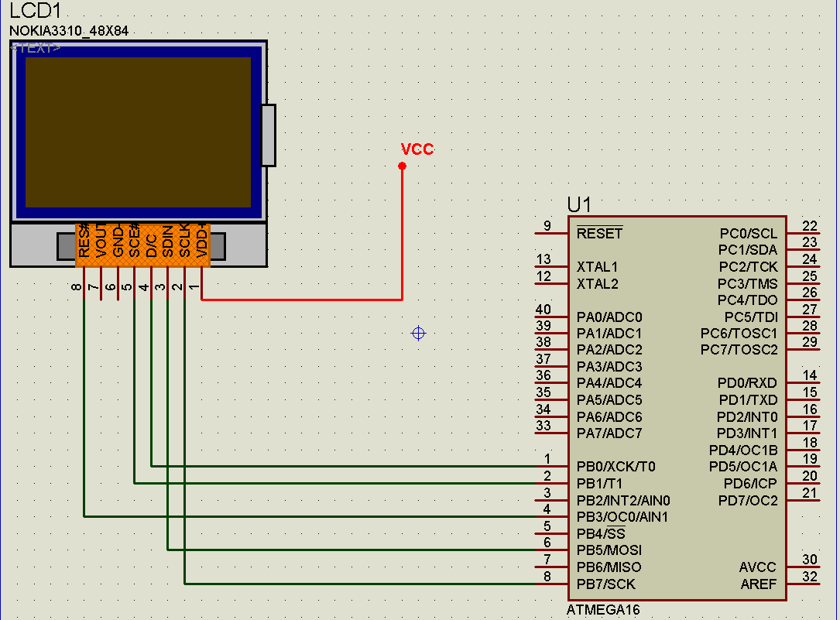Select the ATMEGA16 part name text
This screenshot has height=620, width=840.
(x=603, y=610)
